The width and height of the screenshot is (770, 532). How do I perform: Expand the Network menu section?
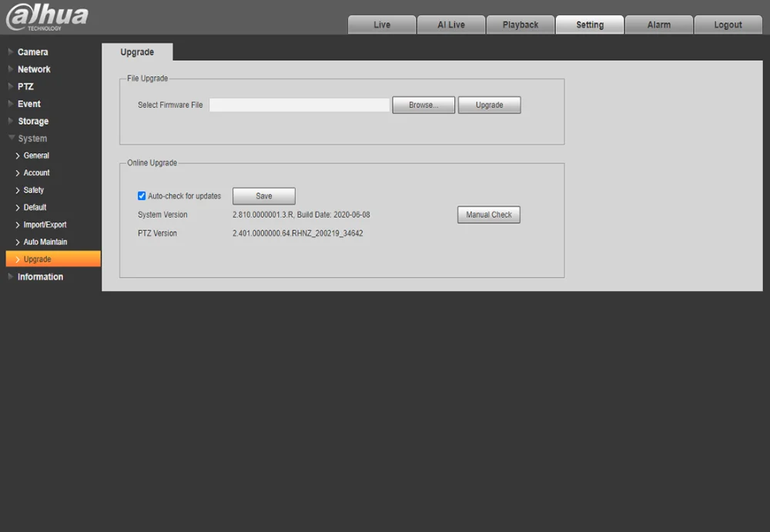coord(34,69)
